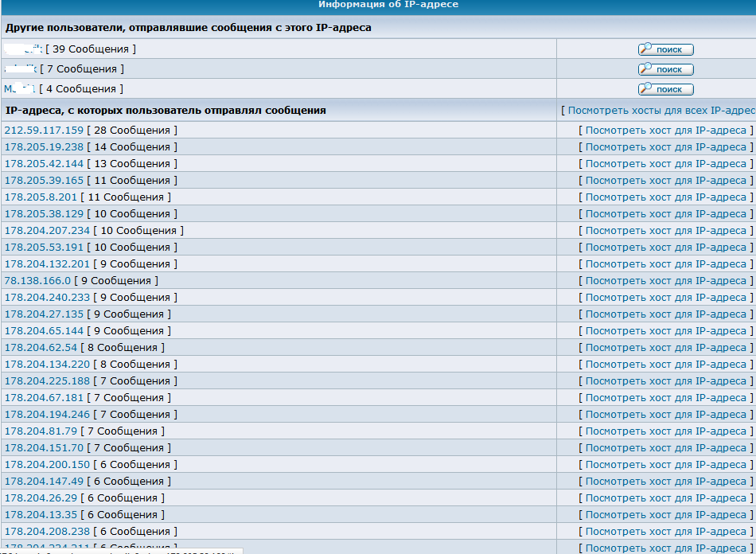Viewport: 756px width, 554px height.
Task: Open IP address 212.59.117.159
Action: pos(44,131)
